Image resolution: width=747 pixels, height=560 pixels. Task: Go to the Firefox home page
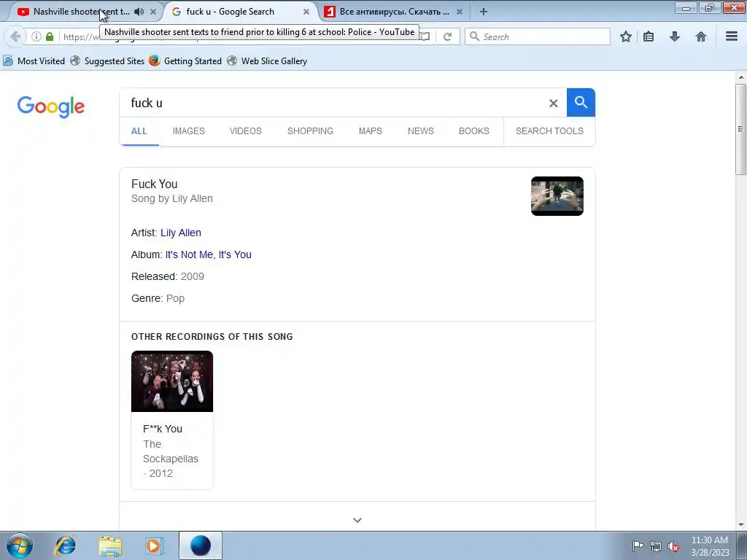pos(701,36)
